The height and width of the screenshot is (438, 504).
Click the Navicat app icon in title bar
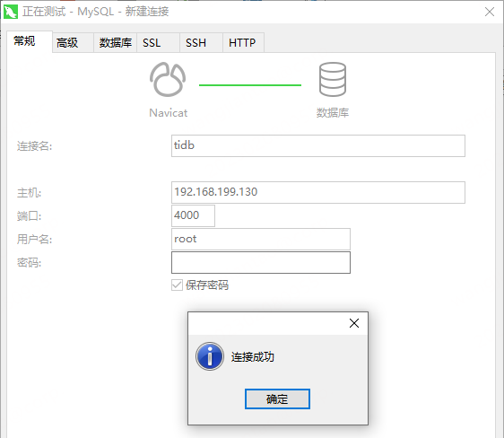click(11, 12)
